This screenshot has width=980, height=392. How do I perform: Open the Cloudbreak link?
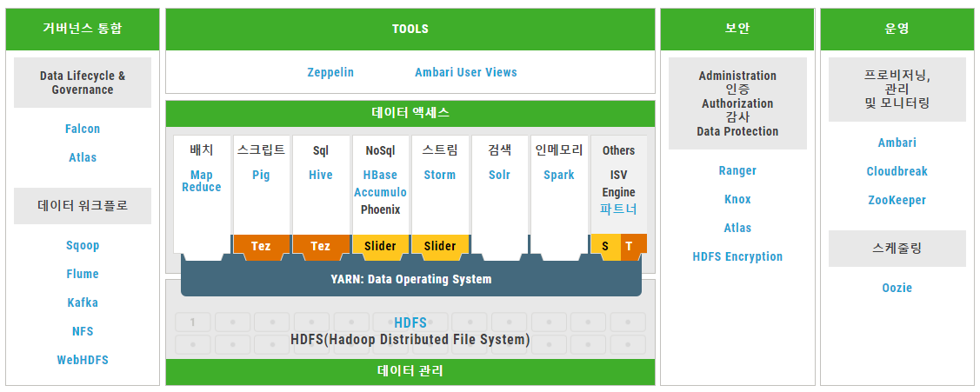pos(897,171)
